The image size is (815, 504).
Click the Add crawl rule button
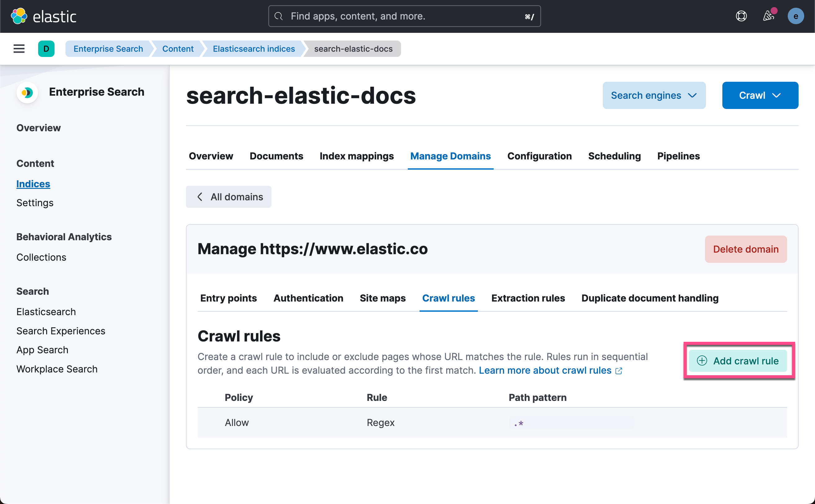(x=737, y=361)
